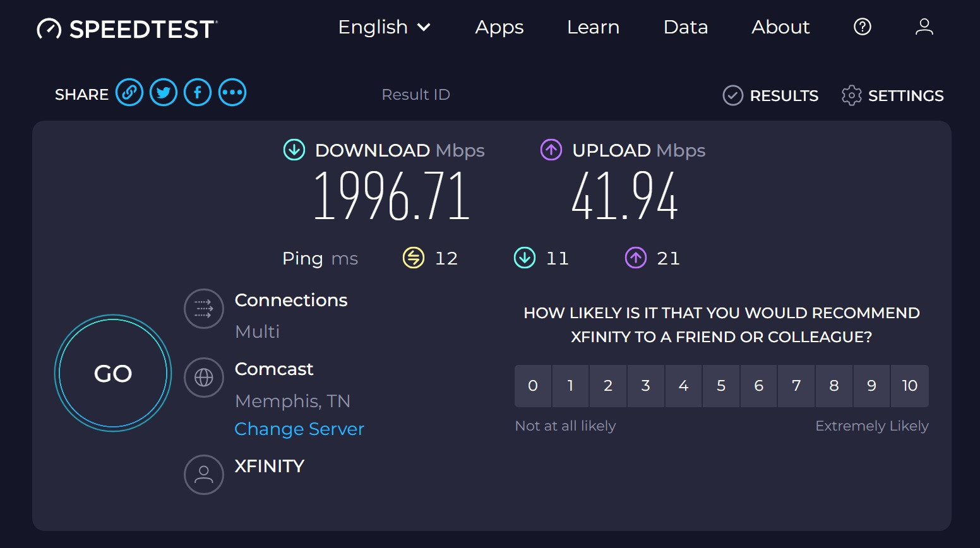Click the Multi connections value
This screenshot has width=980, height=548.
(x=257, y=331)
